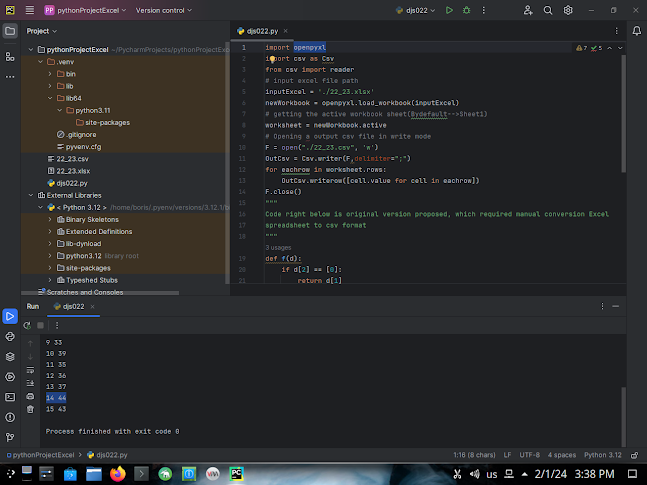Clear all console output with trash icon
The image size is (647, 485).
coord(30,409)
